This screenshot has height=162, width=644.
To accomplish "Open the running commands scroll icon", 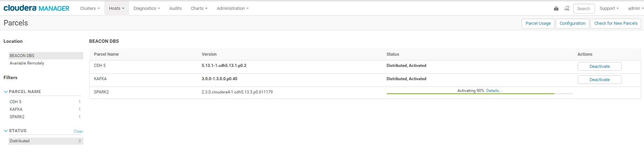I will tap(567, 8).
